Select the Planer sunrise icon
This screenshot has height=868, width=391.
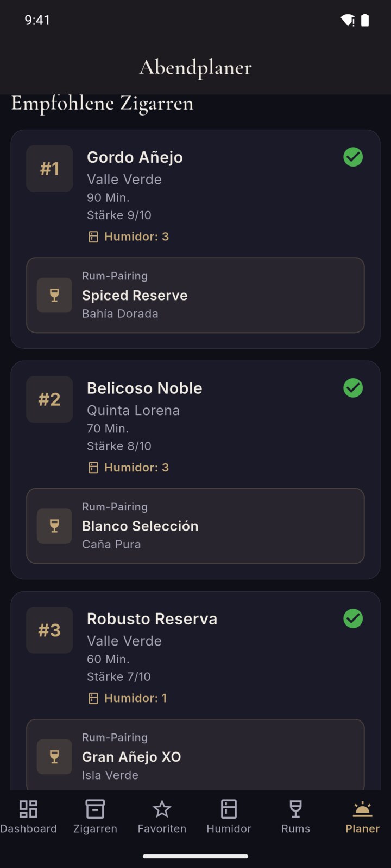point(362,809)
